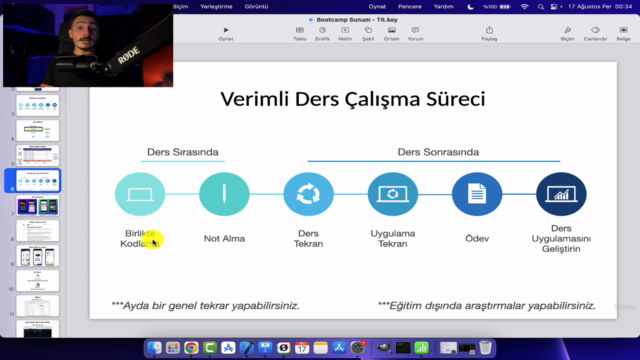Open the Wi-Fi status menu

[524, 7]
